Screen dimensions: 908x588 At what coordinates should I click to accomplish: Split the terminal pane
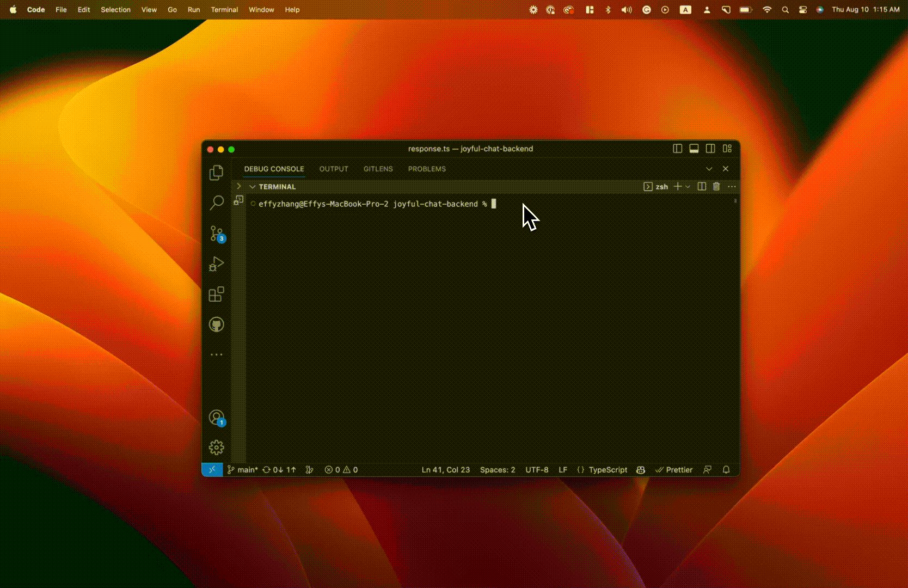point(702,187)
